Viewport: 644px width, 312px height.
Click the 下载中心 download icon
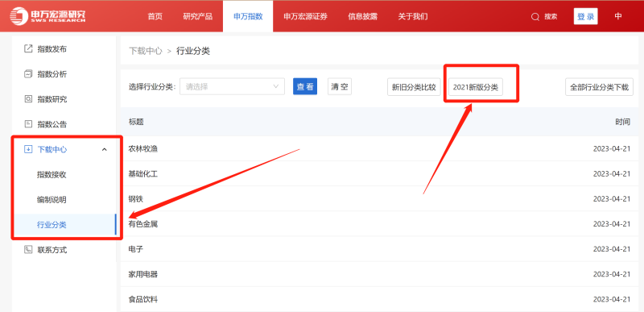click(28, 149)
